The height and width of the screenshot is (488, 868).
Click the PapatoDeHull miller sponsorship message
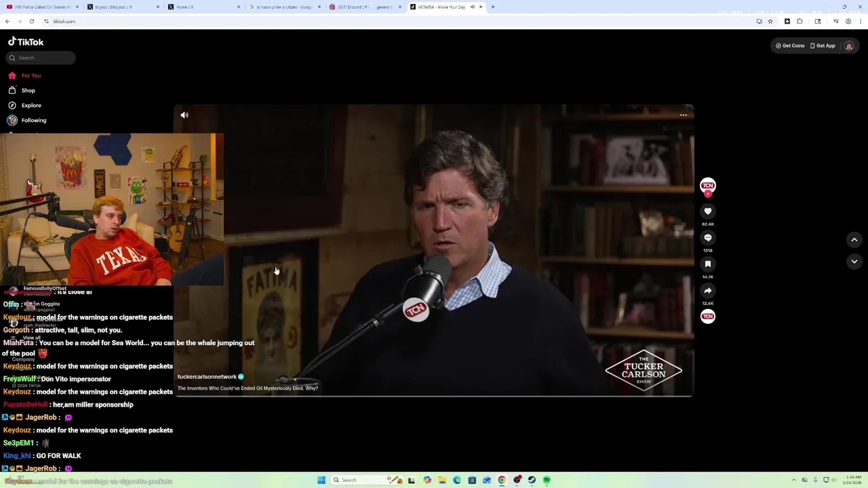[68, 405]
